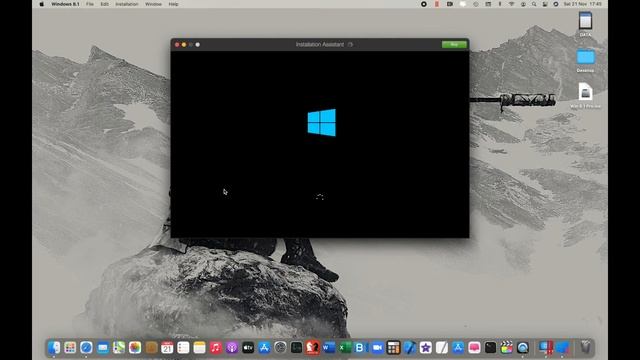Launch iMovie from the Dock
The height and width of the screenshot is (360, 640).
(426, 347)
